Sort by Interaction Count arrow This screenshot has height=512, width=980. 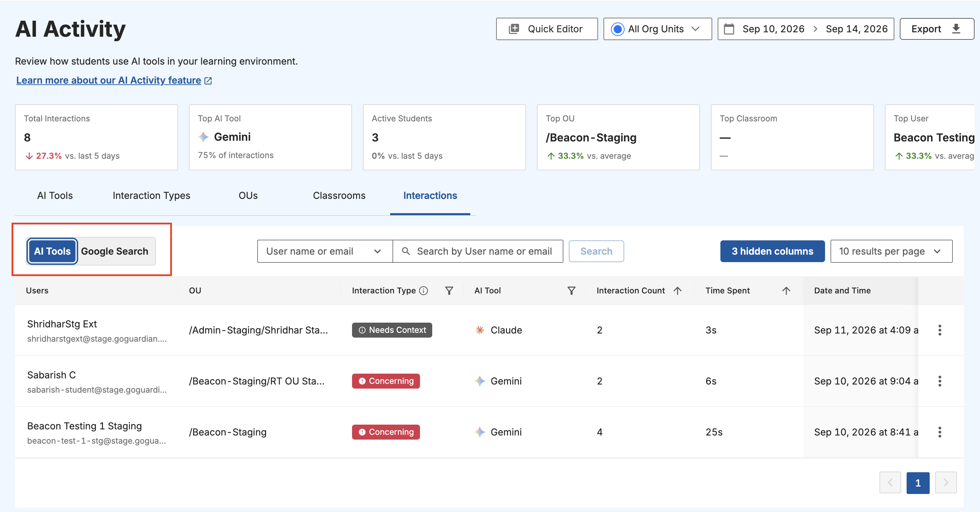click(x=677, y=291)
